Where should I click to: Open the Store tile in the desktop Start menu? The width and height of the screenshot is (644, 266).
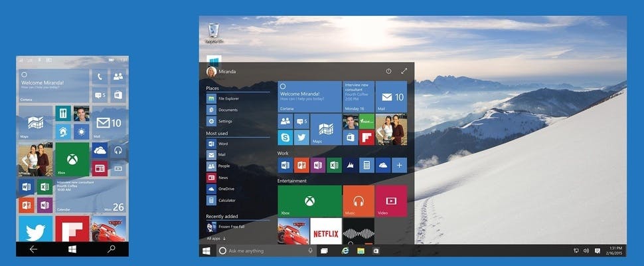(351, 138)
